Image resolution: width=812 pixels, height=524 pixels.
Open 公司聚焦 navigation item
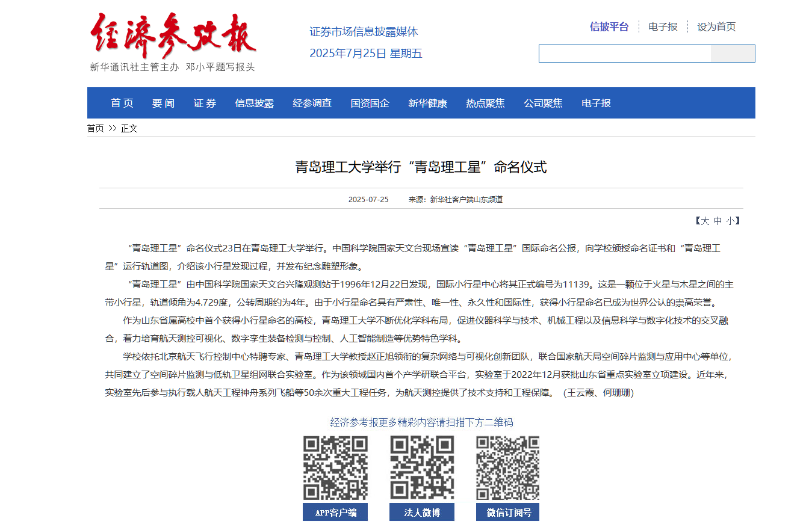pos(543,103)
